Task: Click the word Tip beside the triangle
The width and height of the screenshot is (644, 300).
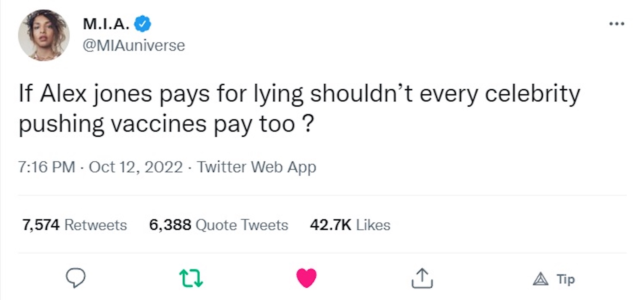Action: 566,279
